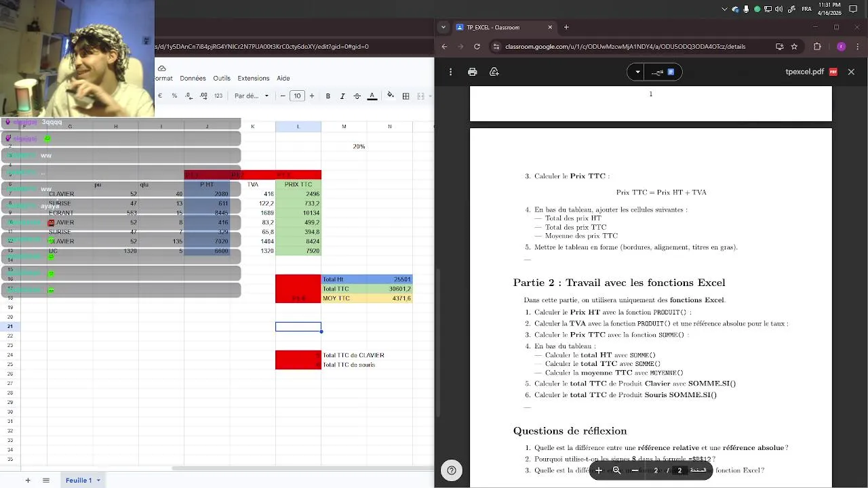
Task: Open PDF with Google Docs button
Action: pyautogui.click(x=663, y=72)
